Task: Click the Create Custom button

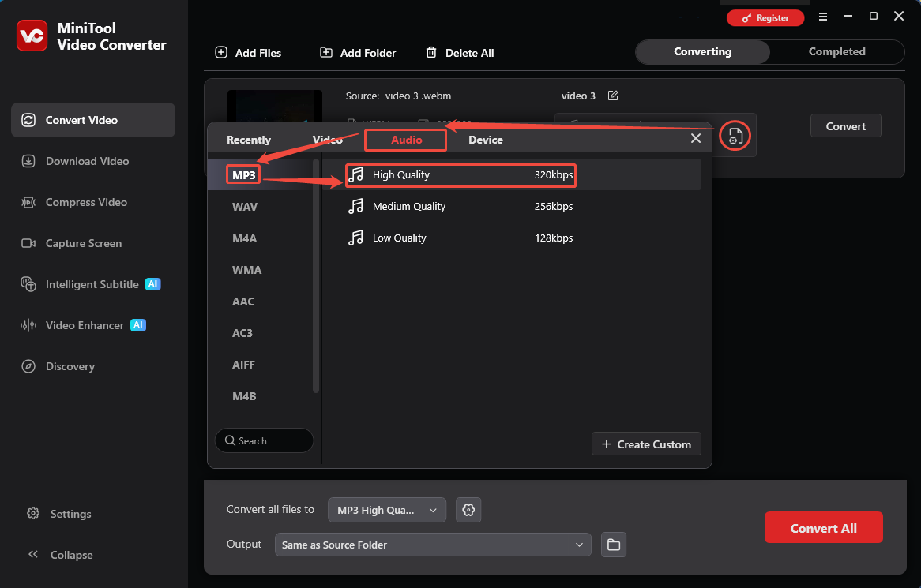Action: point(646,444)
